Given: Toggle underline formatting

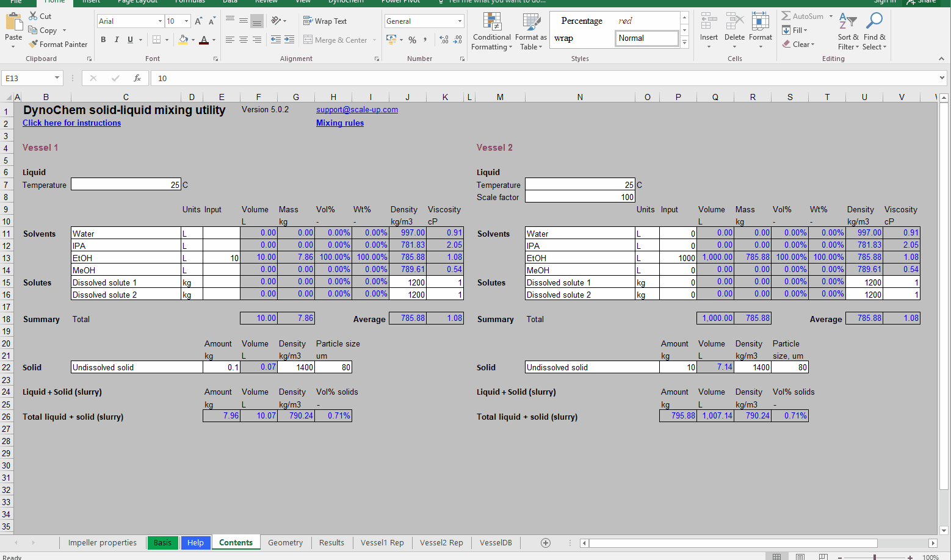Looking at the screenshot, I should (x=130, y=40).
